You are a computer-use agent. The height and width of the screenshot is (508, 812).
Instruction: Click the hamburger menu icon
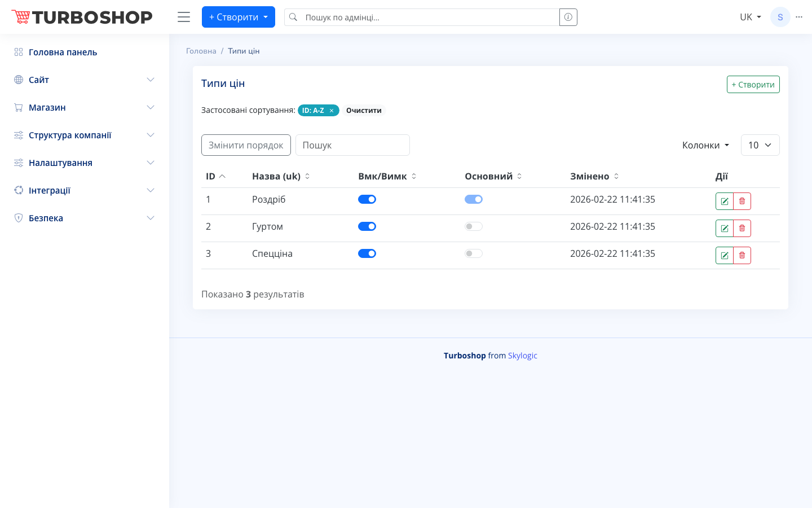[184, 17]
